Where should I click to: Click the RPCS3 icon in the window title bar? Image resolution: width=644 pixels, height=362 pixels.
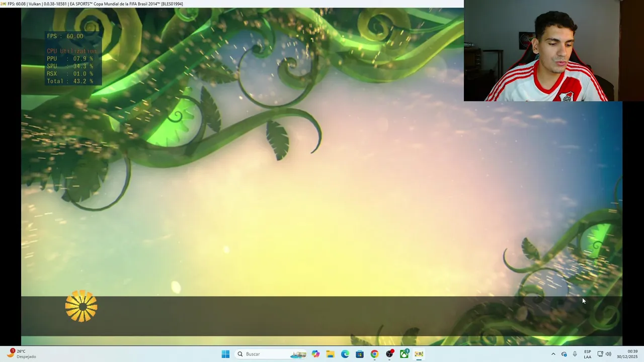point(4,4)
